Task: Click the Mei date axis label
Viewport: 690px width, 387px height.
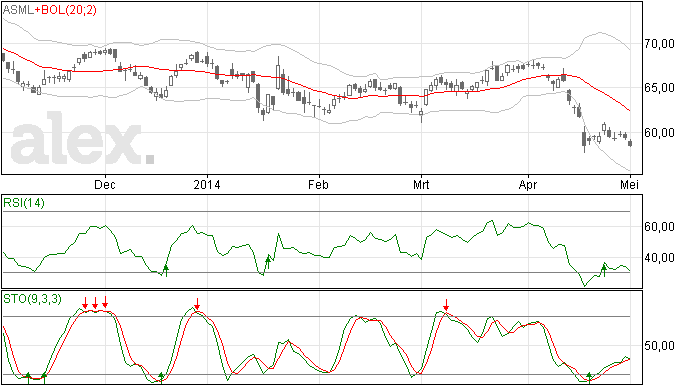Action: [x=629, y=184]
